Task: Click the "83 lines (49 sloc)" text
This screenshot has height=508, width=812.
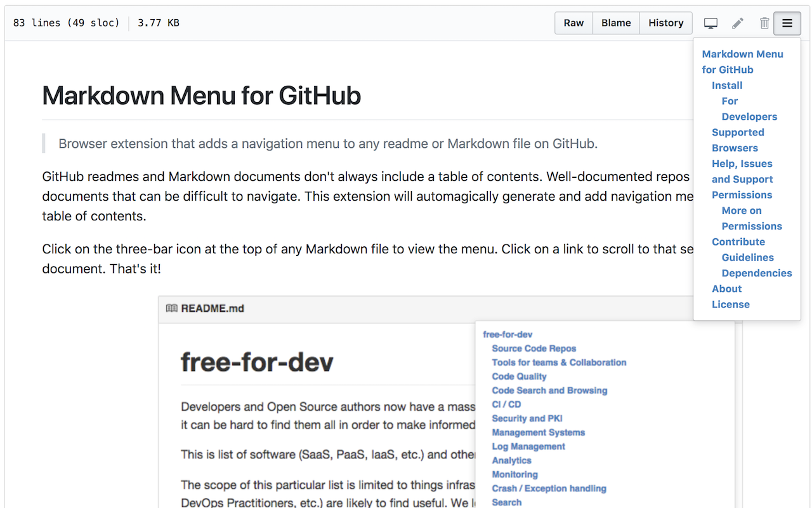Action: (x=66, y=23)
